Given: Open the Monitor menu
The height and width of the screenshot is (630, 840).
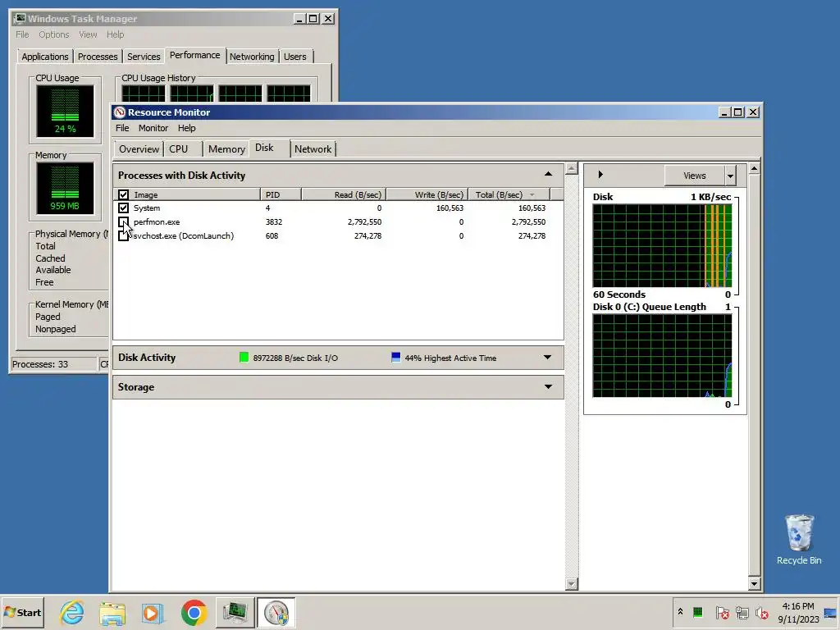Looking at the screenshot, I should (x=153, y=128).
